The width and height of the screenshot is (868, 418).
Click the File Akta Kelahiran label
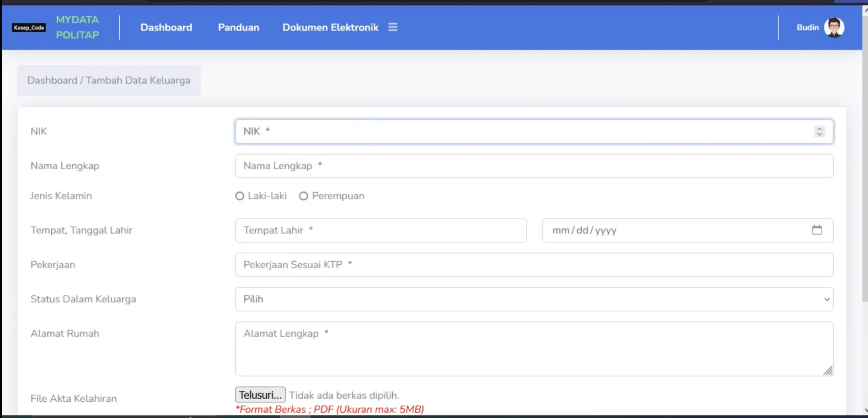point(73,398)
